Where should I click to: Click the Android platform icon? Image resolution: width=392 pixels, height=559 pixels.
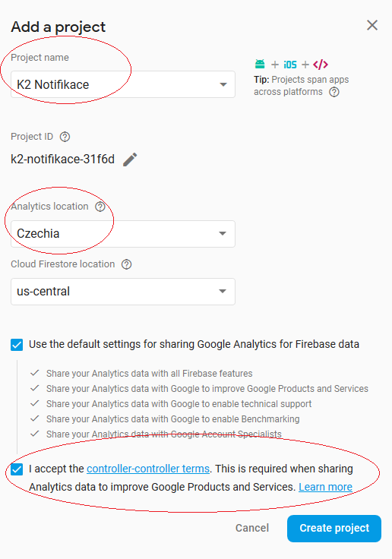click(260, 64)
